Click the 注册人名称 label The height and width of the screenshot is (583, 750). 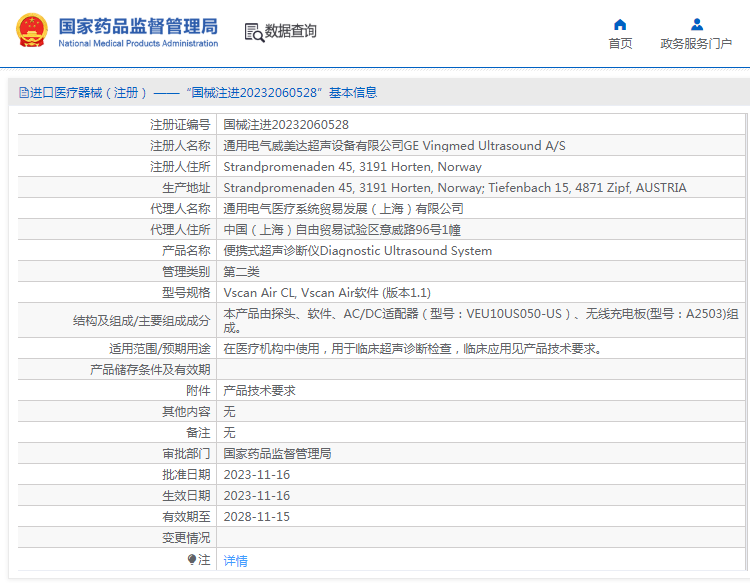[x=180, y=146]
